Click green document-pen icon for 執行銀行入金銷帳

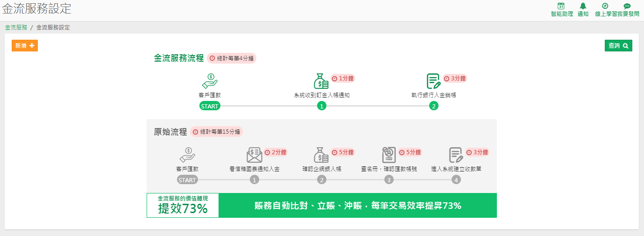(x=434, y=81)
